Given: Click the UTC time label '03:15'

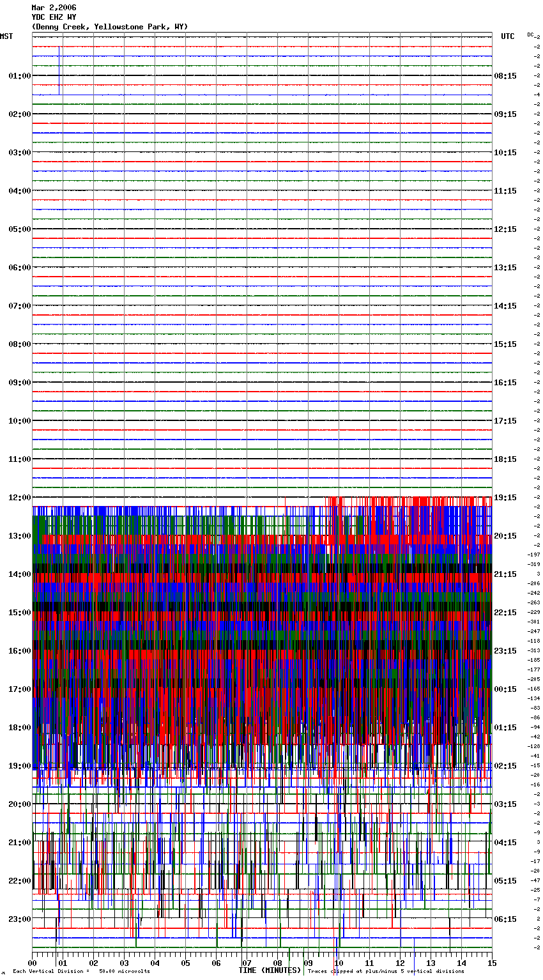Looking at the screenshot, I should click(505, 804).
